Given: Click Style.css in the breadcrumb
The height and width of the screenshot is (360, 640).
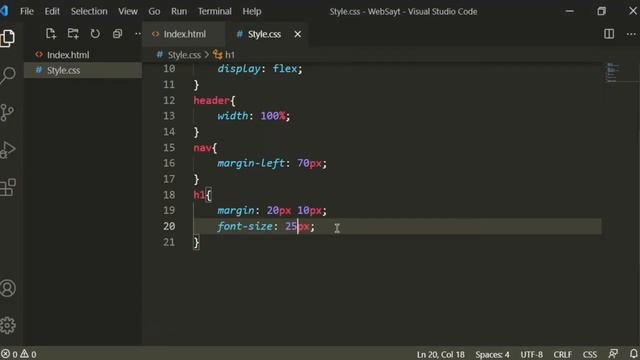Looking at the screenshot, I should (x=184, y=55).
